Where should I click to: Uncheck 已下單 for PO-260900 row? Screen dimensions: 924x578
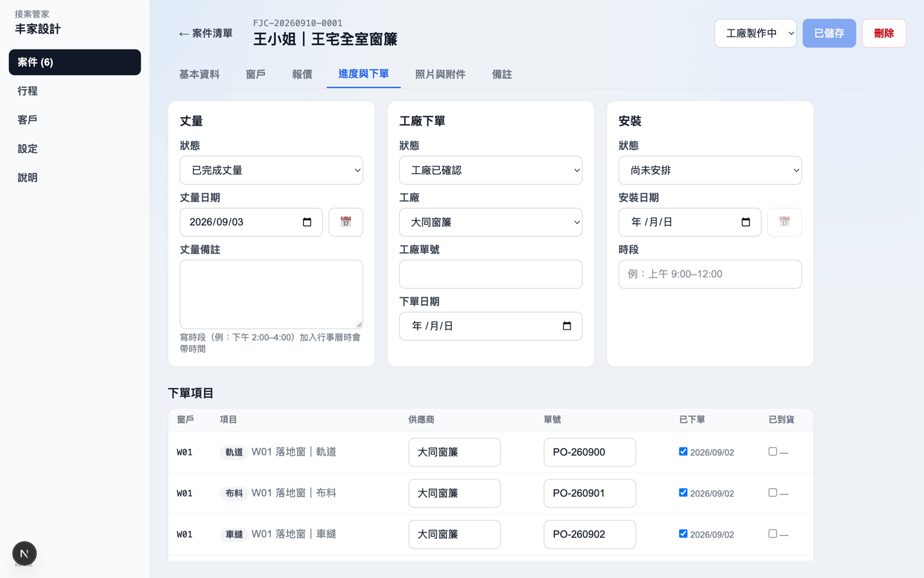(x=683, y=451)
